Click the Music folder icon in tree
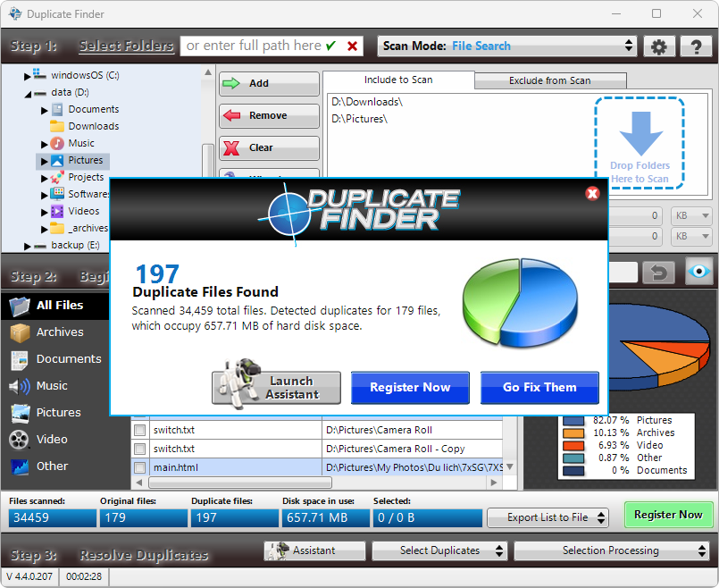This screenshot has width=719, height=588. 57,143
